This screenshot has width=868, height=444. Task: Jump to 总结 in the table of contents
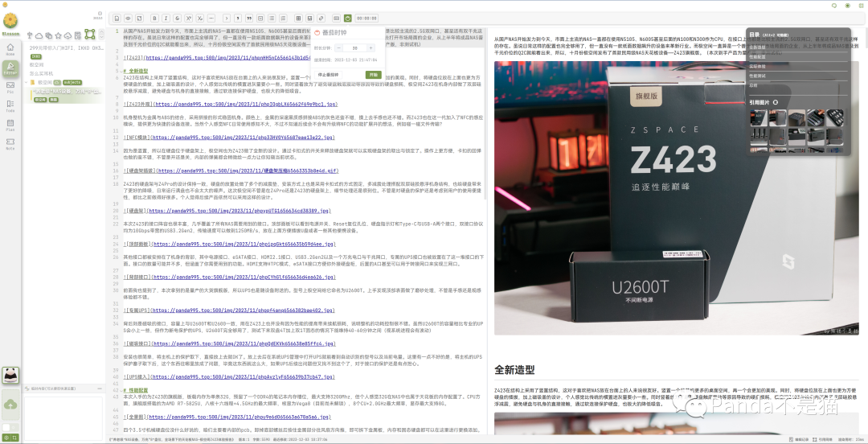pos(753,85)
